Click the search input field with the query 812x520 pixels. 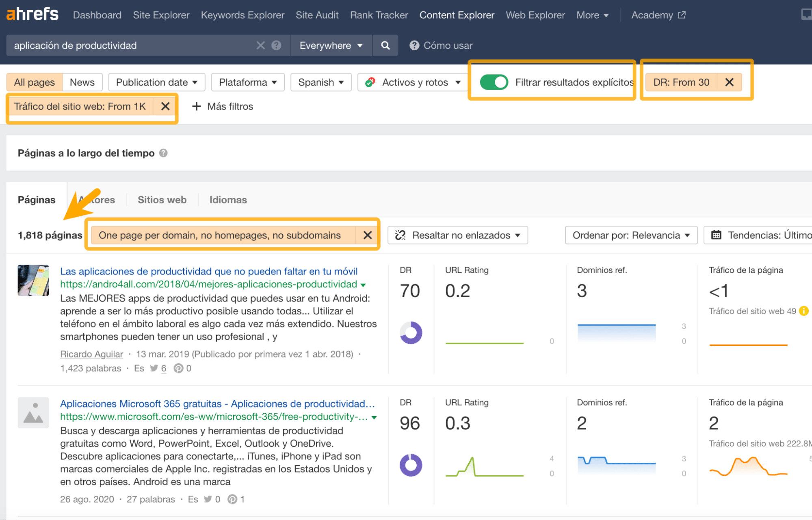pos(134,45)
